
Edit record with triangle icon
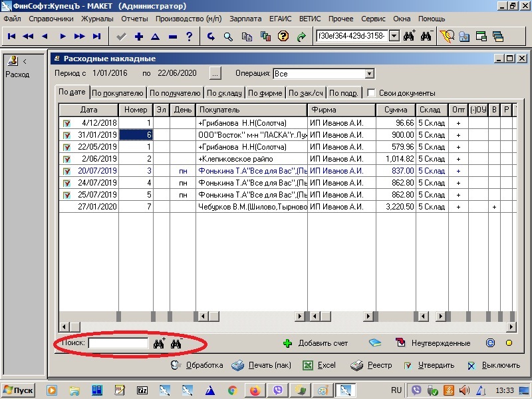pyautogui.click(x=156, y=37)
